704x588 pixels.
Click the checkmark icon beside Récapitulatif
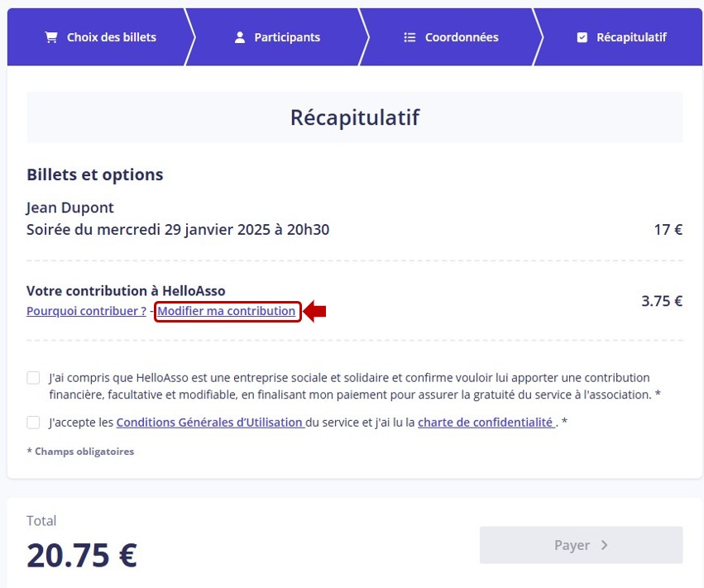[x=582, y=37]
